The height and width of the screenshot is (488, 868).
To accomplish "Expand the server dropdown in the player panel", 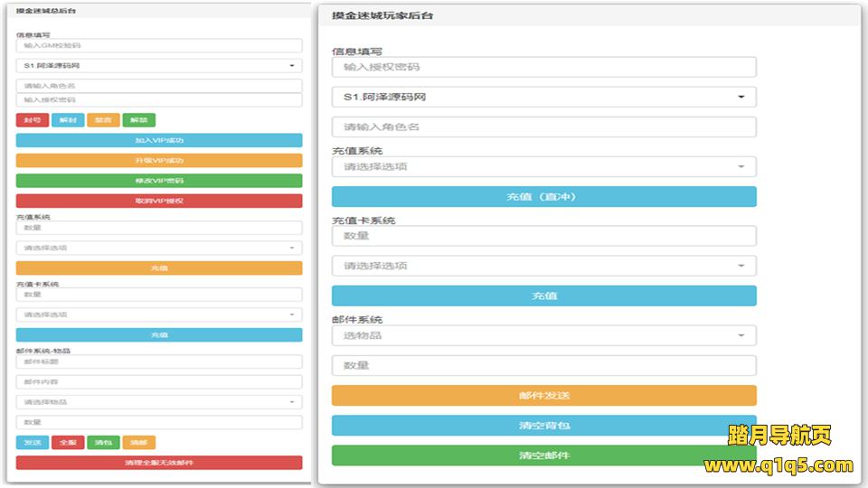I will tap(543, 97).
